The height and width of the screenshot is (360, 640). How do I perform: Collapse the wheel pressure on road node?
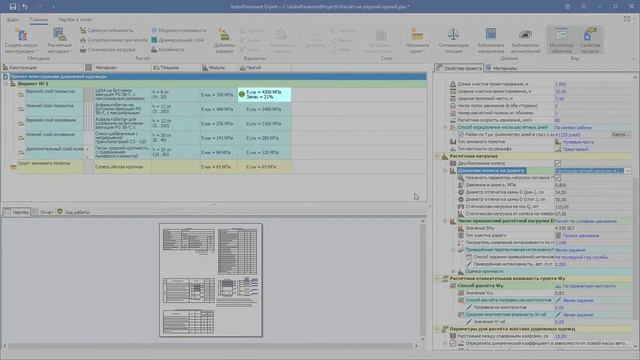point(445,171)
